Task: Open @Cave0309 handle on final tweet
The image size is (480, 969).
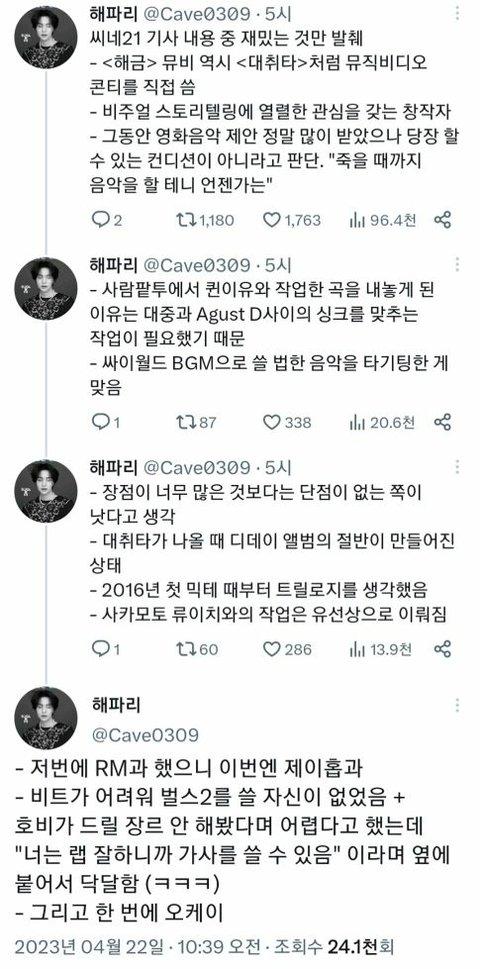Action: [145, 735]
